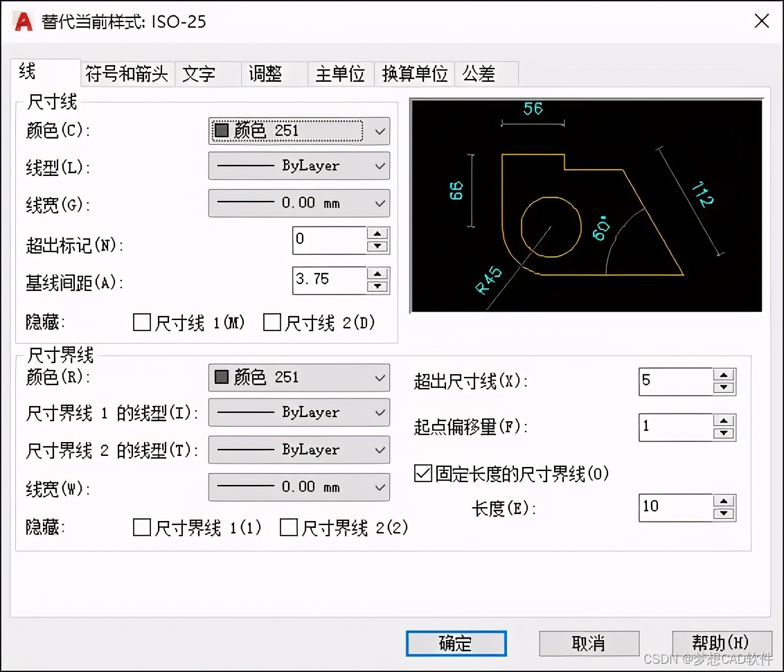The width and height of the screenshot is (784, 672).
Task: Toggle hide 尺寸界线 2(2) checkbox
Action: point(289,527)
